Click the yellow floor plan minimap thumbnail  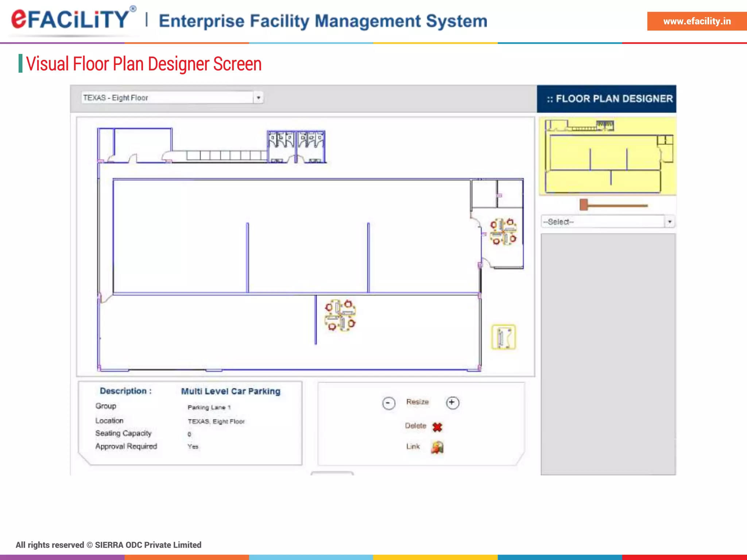point(607,156)
